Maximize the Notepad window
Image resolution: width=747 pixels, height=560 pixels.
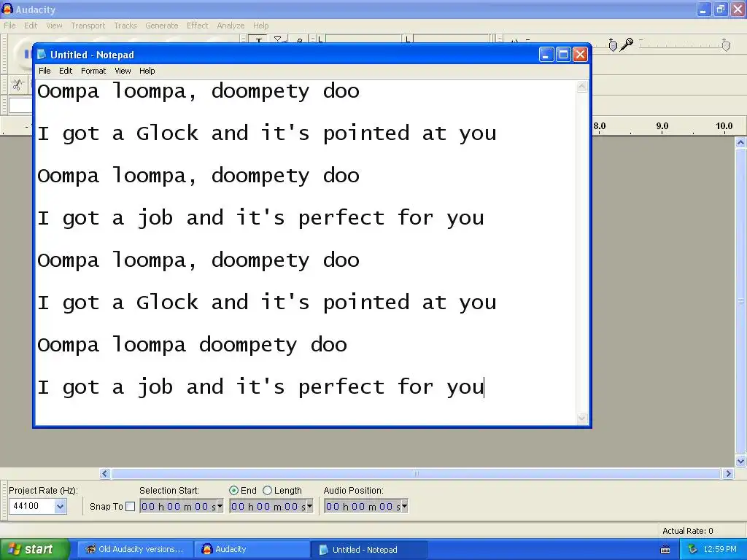tap(563, 55)
